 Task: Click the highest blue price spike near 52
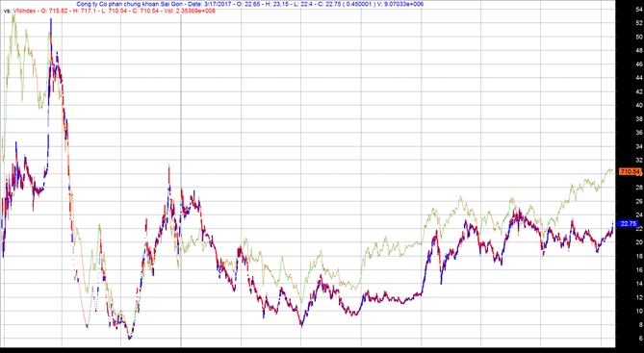point(51,20)
